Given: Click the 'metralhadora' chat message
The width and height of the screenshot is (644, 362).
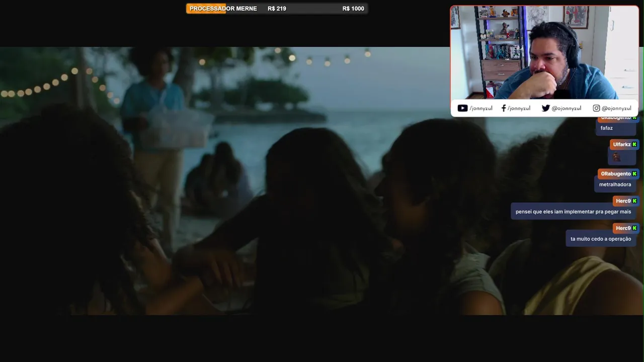Looking at the screenshot, I should click(615, 185).
